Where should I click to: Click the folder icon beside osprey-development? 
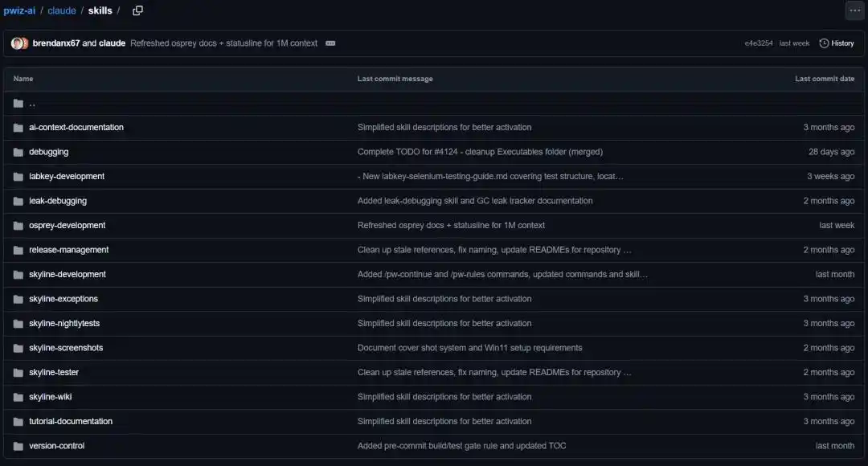(18, 226)
